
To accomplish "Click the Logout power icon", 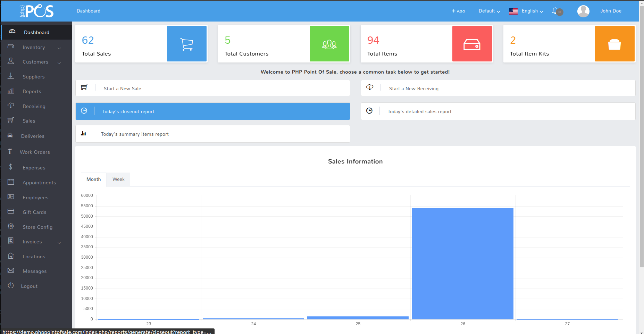I will tap(11, 285).
